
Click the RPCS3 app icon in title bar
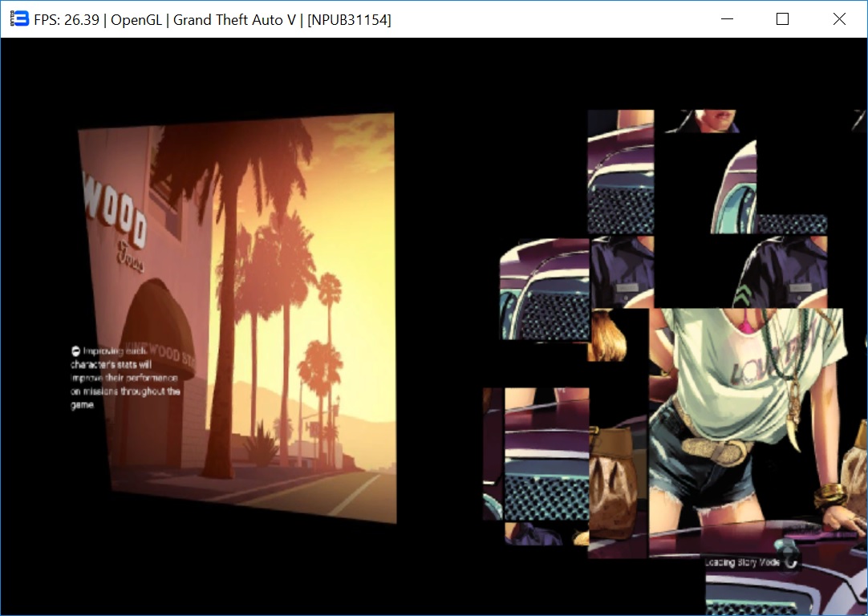[x=19, y=19]
